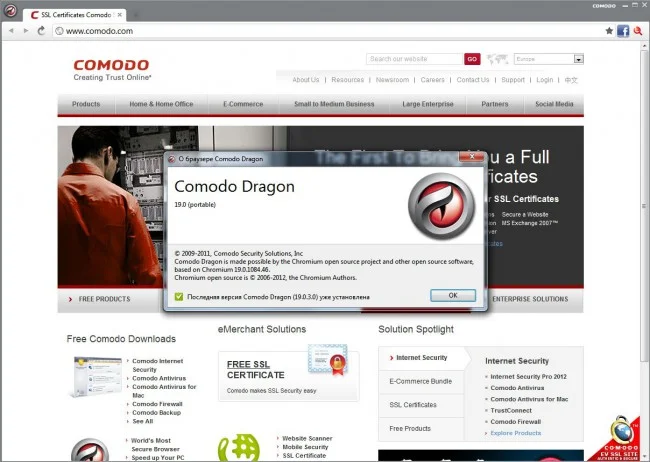650x462 pixels.
Task: Follow the Support link
Action: (x=513, y=80)
